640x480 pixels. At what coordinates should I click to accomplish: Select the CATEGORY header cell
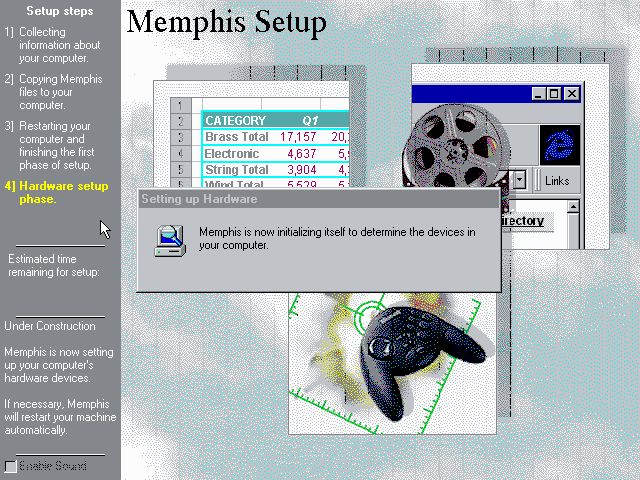236,120
